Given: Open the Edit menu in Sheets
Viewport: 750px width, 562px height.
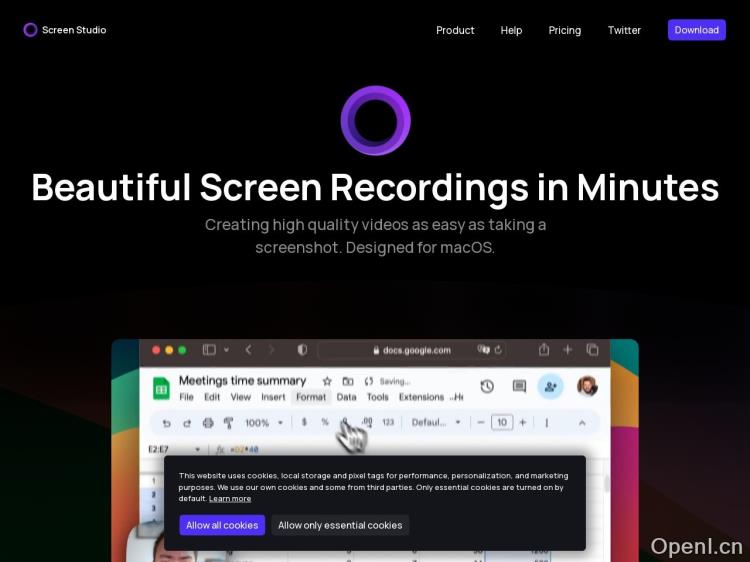Looking at the screenshot, I should (x=212, y=397).
